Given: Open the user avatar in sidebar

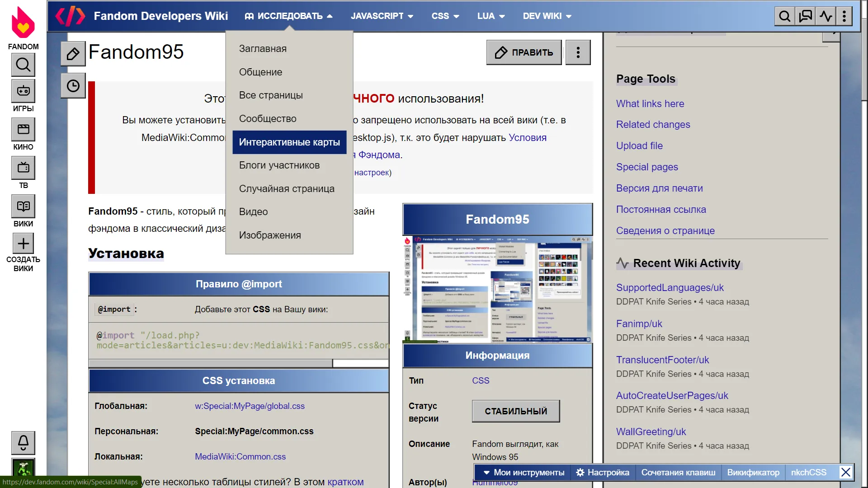Looking at the screenshot, I should (x=23, y=468).
